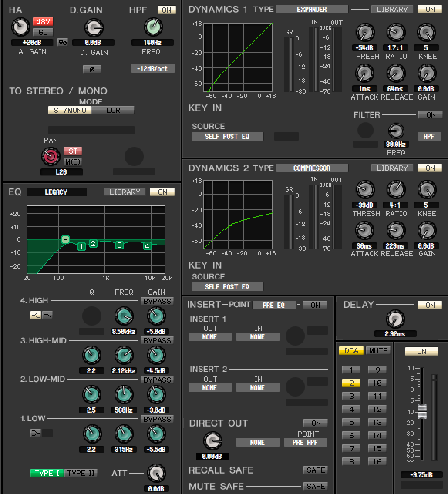Open the Dynamics 2 LIBRARY
Image resolution: width=448 pixels, height=494 pixels.
(x=392, y=168)
